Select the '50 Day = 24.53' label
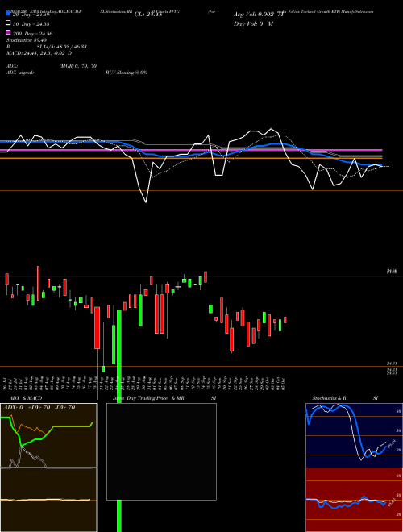 click(x=31, y=24)
